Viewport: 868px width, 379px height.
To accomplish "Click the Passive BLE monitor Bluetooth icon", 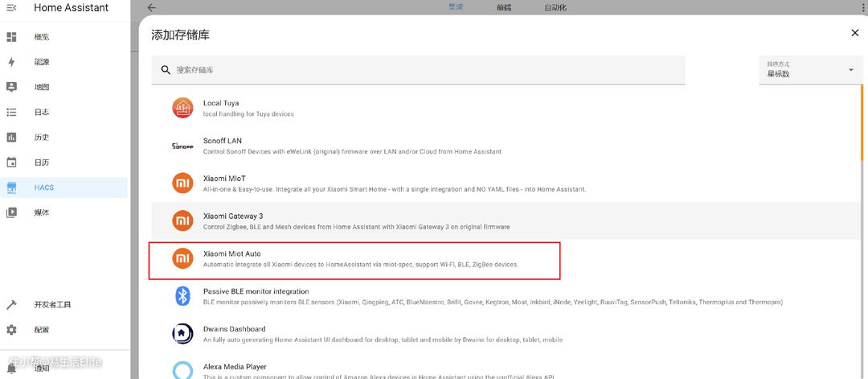I will tap(182, 296).
